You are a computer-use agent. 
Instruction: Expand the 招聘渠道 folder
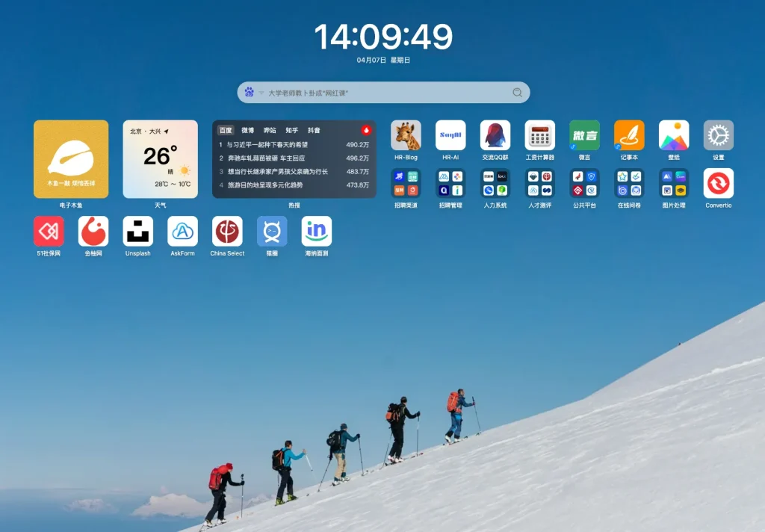click(406, 183)
